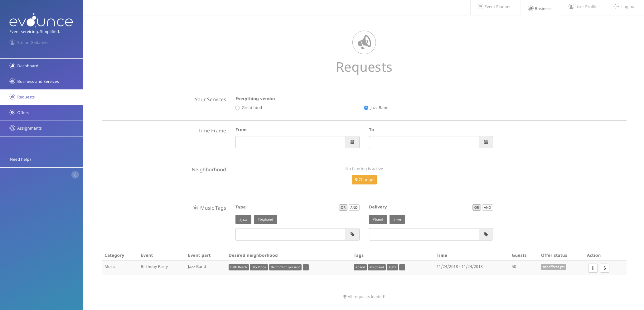Image resolution: width=644 pixels, height=310 pixels.
Task: Go to Offers in the sidebar
Action: 41,113
